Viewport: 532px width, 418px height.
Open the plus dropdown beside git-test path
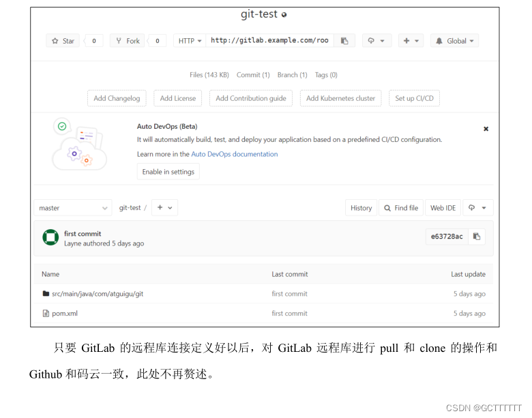[164, 208]
